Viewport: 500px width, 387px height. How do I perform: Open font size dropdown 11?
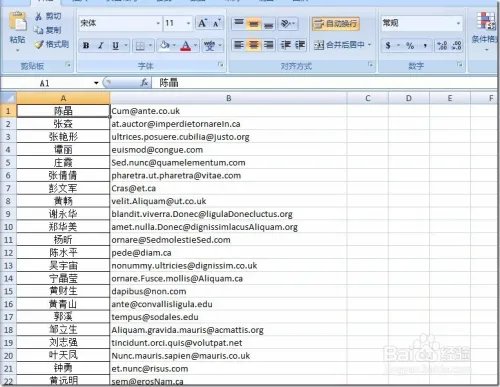188,23
